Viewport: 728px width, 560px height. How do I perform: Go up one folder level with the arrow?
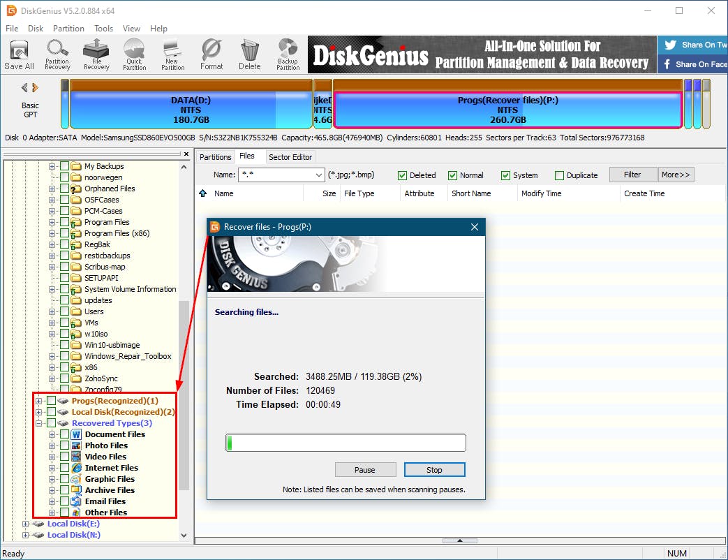point(203,193)
